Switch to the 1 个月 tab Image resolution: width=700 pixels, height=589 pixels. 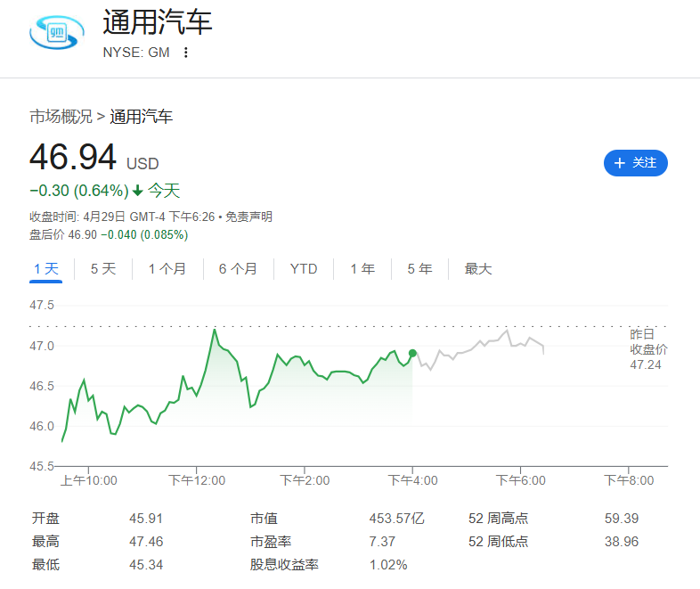coord(167,269)
